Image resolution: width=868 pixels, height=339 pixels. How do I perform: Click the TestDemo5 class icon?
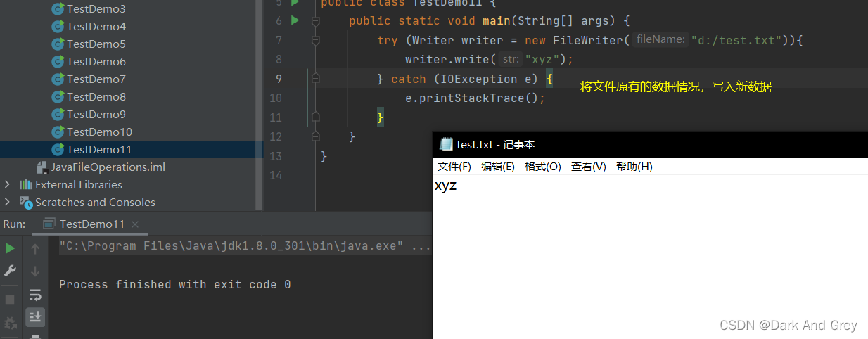point(58,44)
